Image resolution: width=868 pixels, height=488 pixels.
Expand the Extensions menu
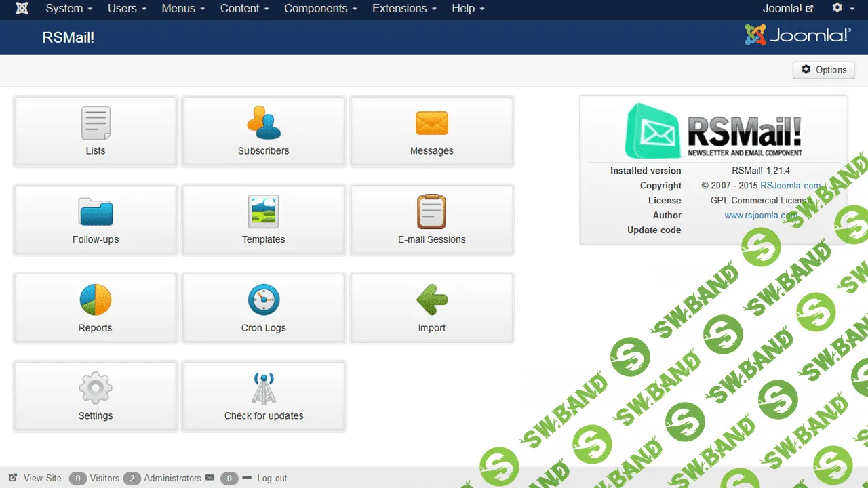(399, 9)
